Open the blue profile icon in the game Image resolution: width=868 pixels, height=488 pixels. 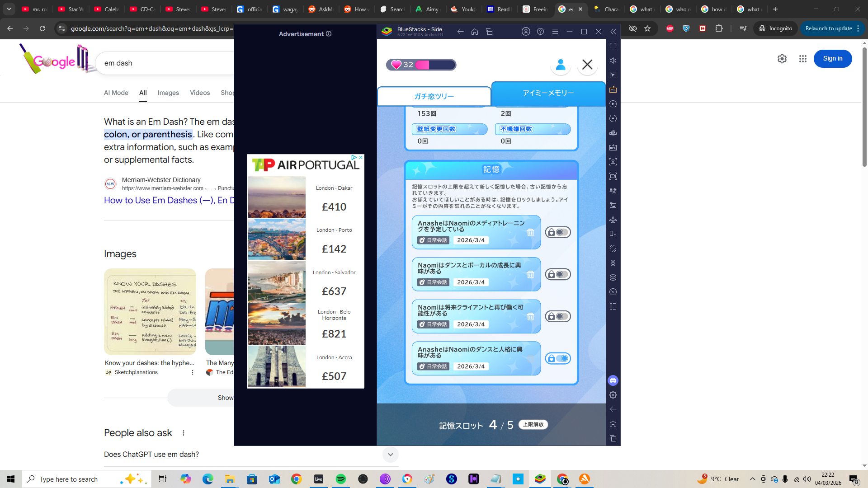click(561, 65)
